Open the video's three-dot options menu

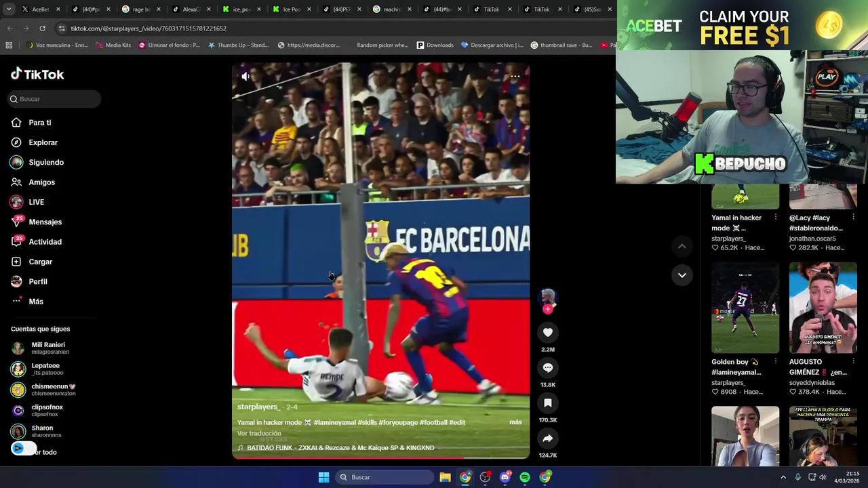pos(515,77)
